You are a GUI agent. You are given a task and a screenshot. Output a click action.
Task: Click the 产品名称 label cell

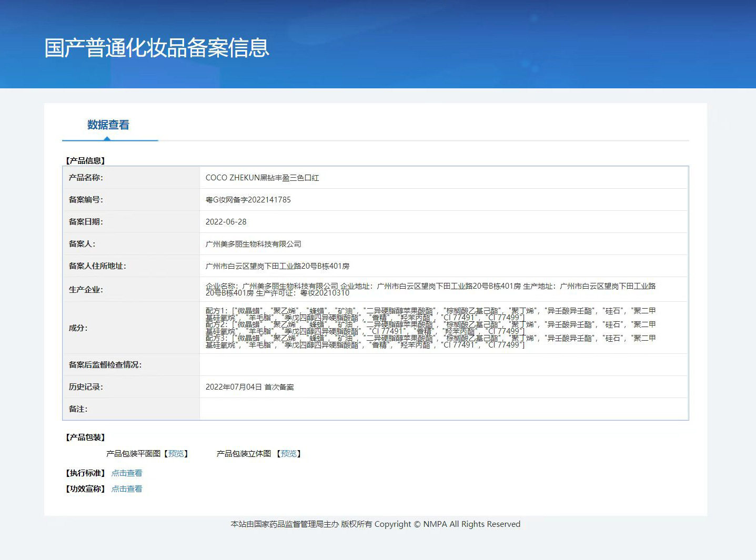[131, 178]
